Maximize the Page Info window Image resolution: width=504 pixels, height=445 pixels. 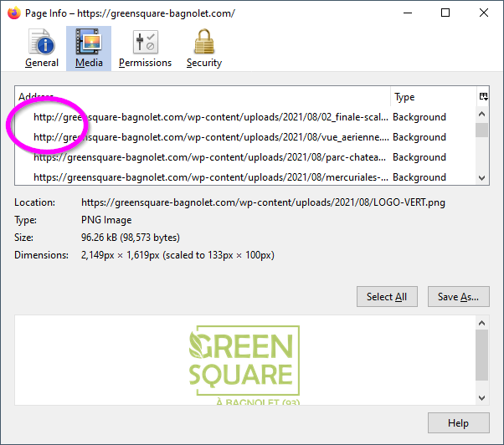tap(445, 13)
